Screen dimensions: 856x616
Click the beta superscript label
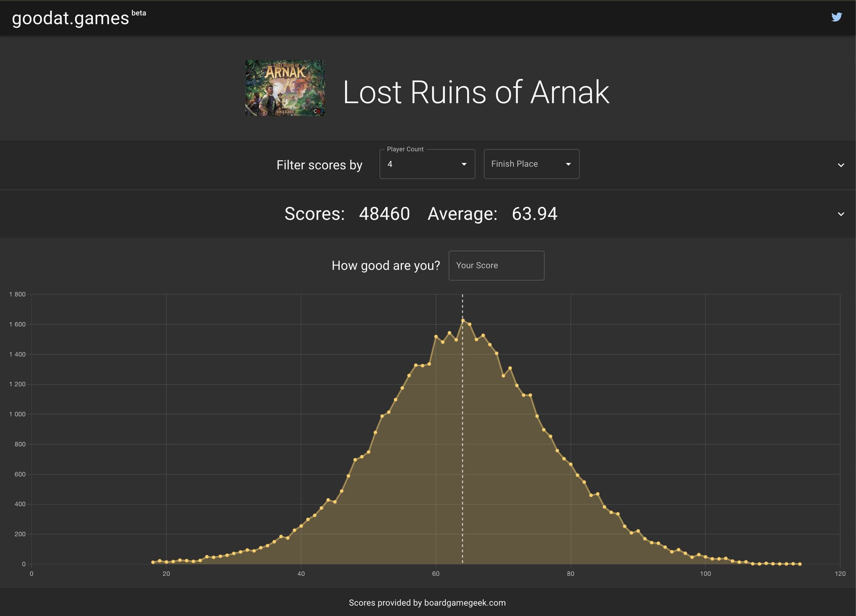138,13
